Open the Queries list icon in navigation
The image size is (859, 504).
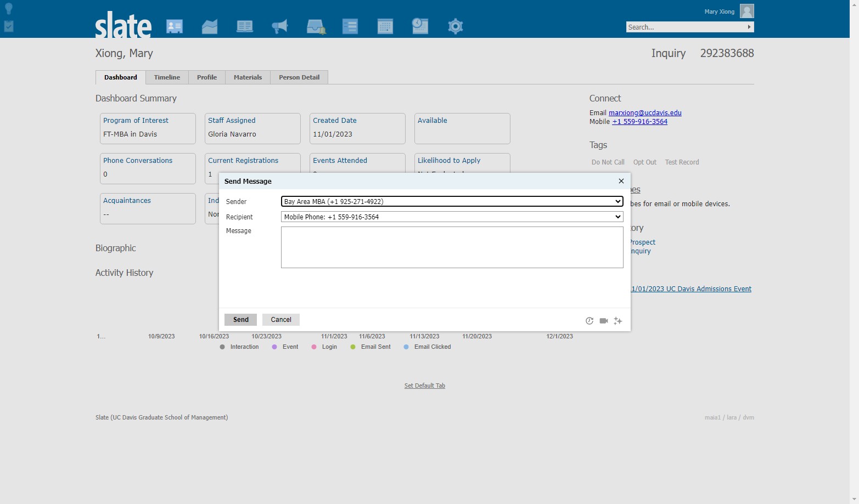350,26
